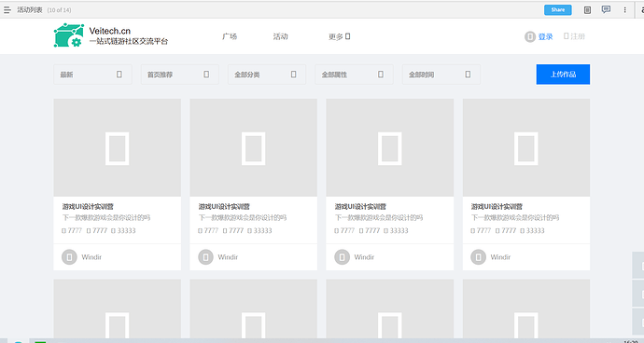Open the 全部分类 filter dropdown
This screenshot has height=343, width=644.
(267, 75)
